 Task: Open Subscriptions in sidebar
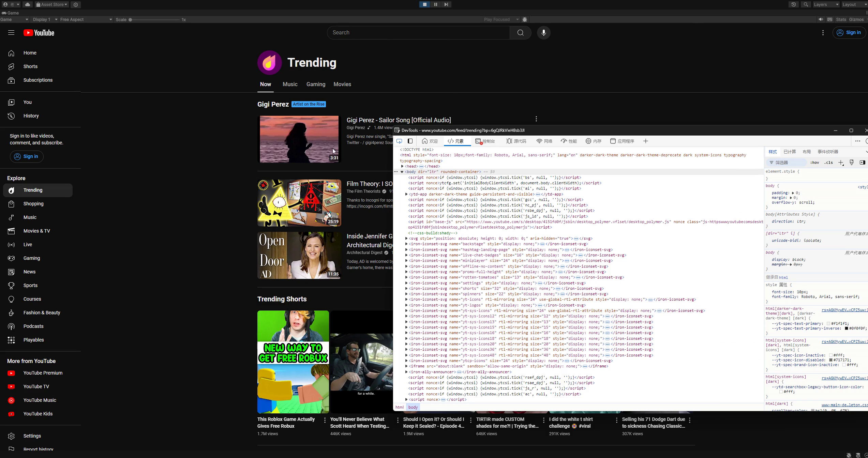coord(38,80)
